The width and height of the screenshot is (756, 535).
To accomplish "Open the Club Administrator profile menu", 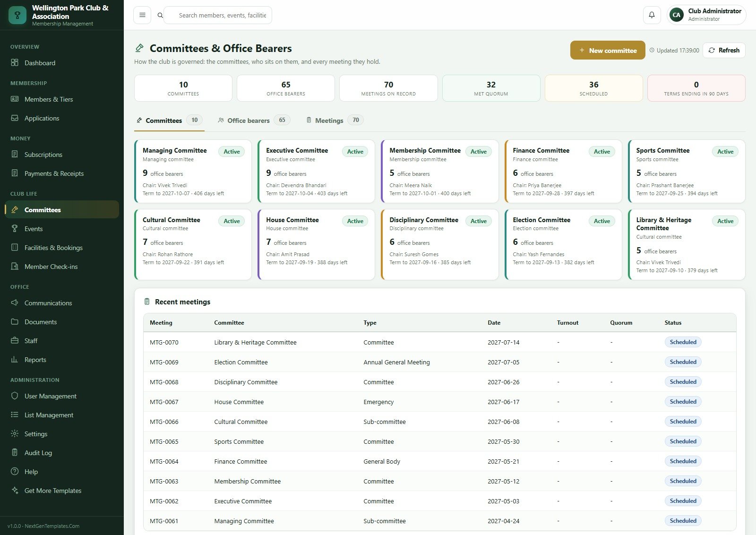I will [707, 15].
